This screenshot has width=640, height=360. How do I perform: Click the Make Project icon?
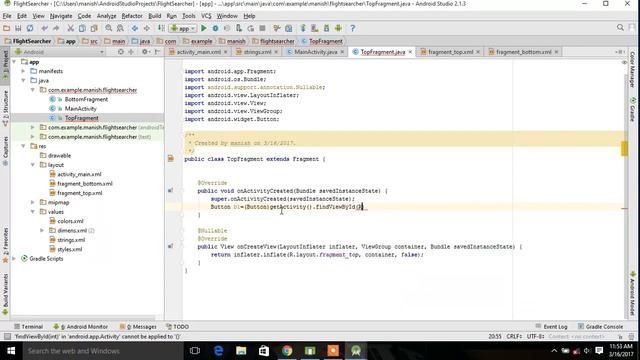[161, 28]
